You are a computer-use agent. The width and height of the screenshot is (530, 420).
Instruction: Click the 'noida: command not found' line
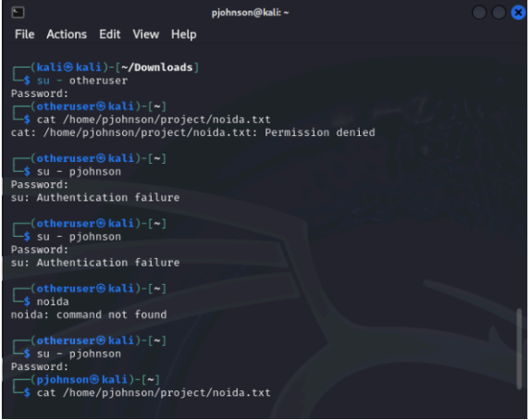pos(89,315)
